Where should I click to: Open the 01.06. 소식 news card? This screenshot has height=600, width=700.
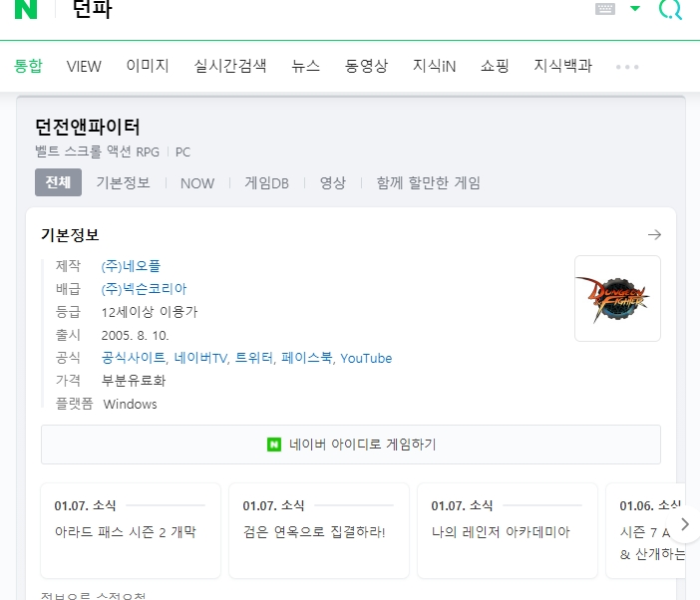[645, 531]
